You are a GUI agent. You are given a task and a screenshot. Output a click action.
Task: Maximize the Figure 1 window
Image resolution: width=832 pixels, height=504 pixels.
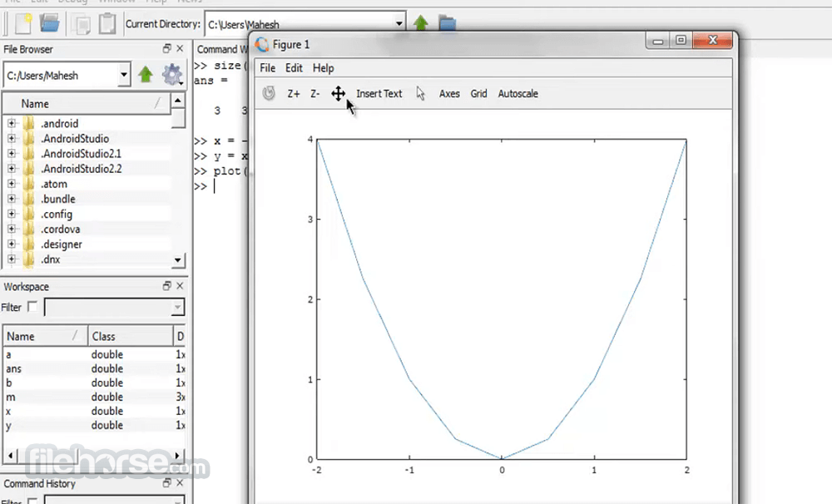[681, 40]
